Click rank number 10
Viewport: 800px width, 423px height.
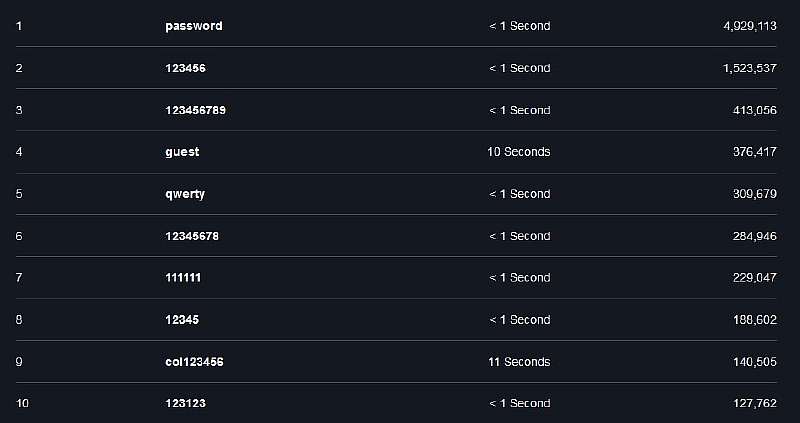(x=22, y=403)
